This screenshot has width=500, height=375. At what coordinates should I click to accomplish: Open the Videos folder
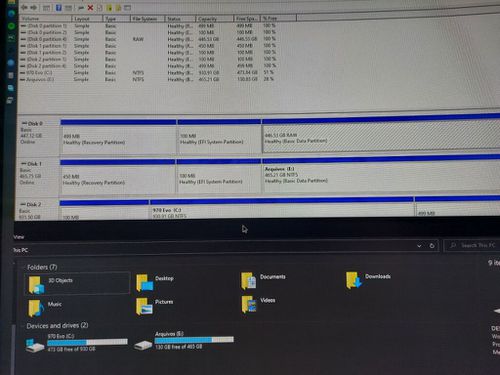pyautogui.click(x=259, y=304)
